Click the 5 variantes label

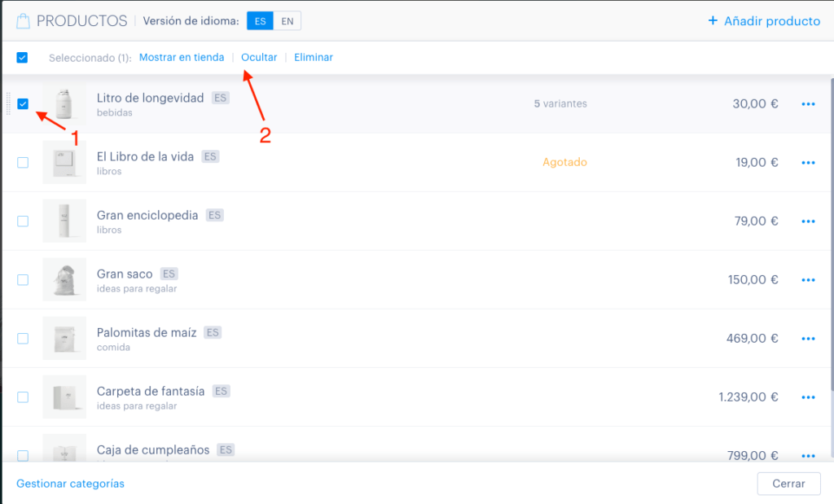click(x=560, y=103)
